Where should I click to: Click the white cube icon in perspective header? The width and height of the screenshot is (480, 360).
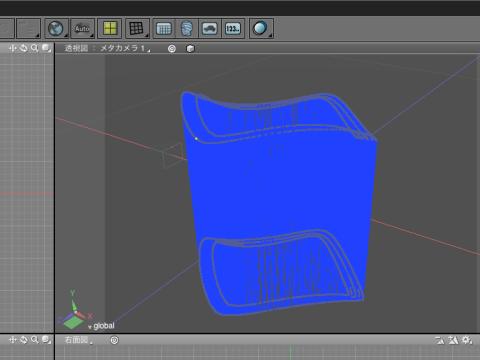[190, 49]
